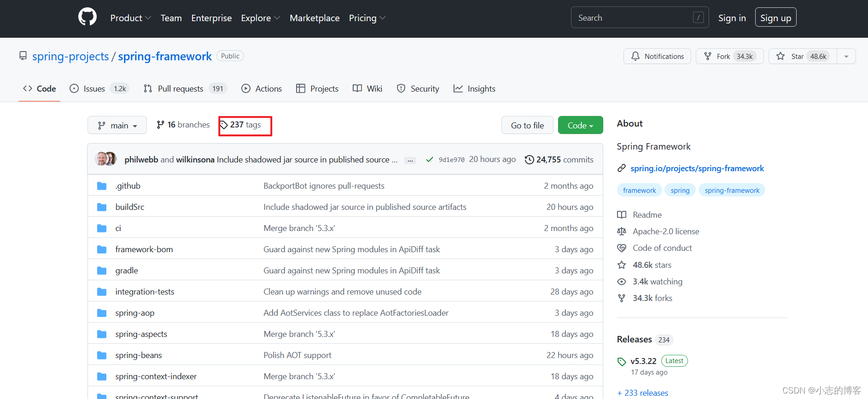The width and height of the screenshot is (868, 399).
Task: Open the spring-projects owner link
Action: (x=70, y=56)
